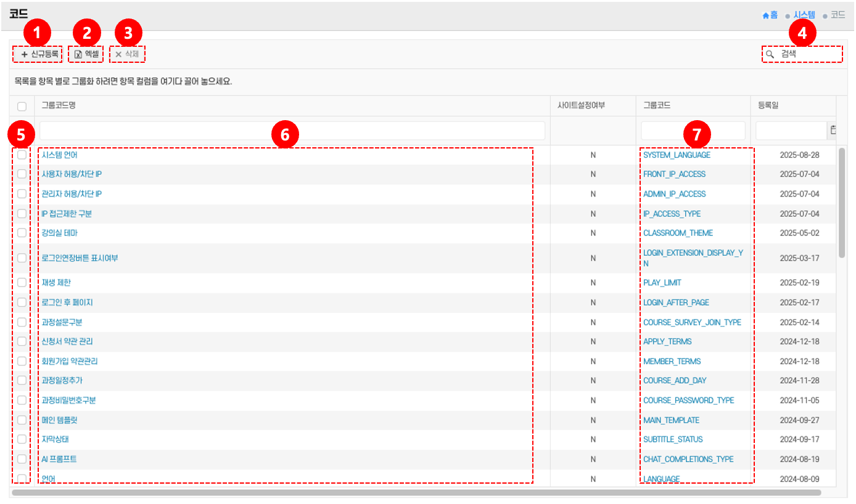Toggle the select-all header checkbox
The width and height of the screenshot is (856, 504).
pos(22,106)
